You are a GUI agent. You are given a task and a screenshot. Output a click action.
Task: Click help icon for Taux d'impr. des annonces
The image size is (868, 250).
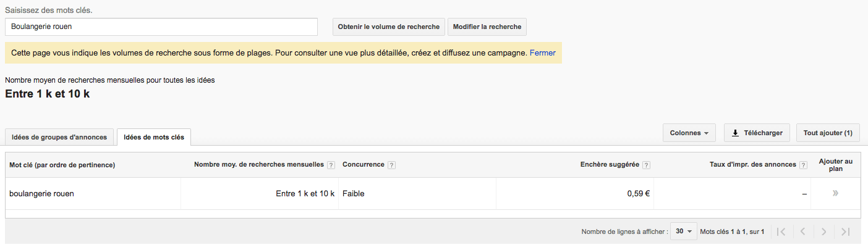[803, 165]
